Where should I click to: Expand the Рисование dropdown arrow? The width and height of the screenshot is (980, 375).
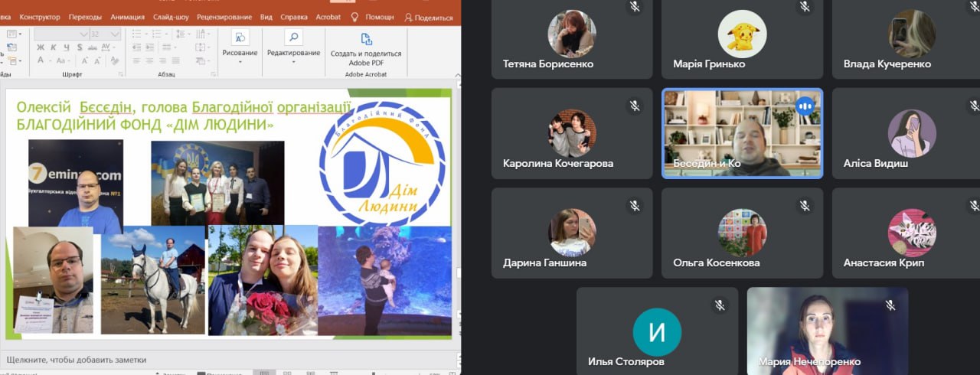240,62
